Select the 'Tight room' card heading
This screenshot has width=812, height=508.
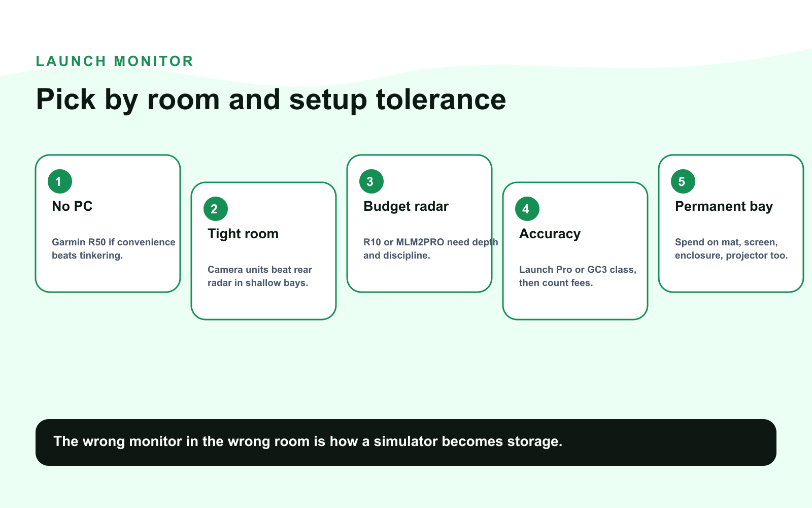click(x=243, y=234)
